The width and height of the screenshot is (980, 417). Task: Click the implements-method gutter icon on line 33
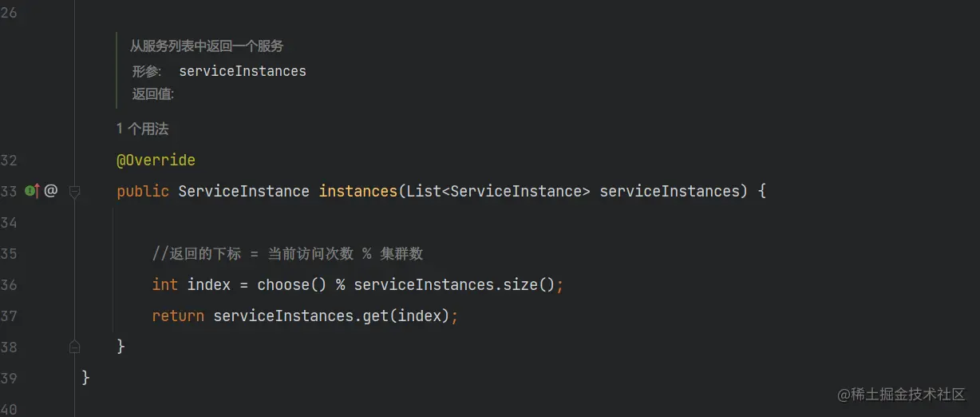[x=32, y=191]
